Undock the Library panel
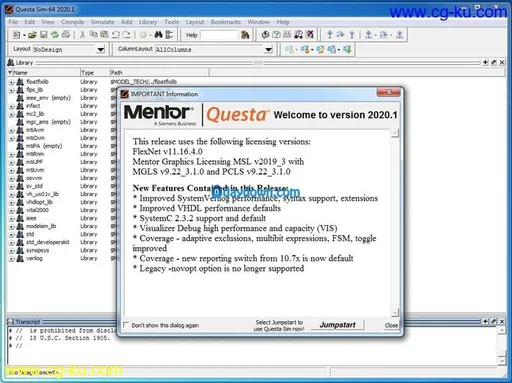This screenshot has width=512, height=383. pos(494,62)
